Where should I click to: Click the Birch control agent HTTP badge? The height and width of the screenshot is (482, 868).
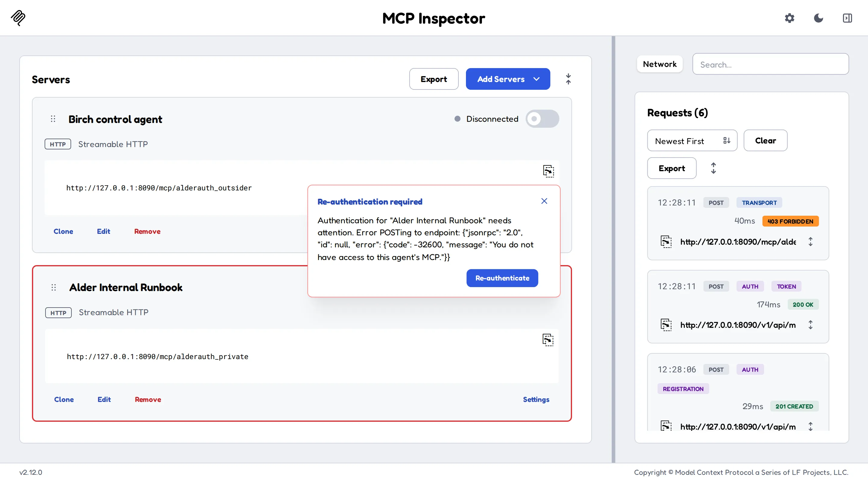[58, 144]
